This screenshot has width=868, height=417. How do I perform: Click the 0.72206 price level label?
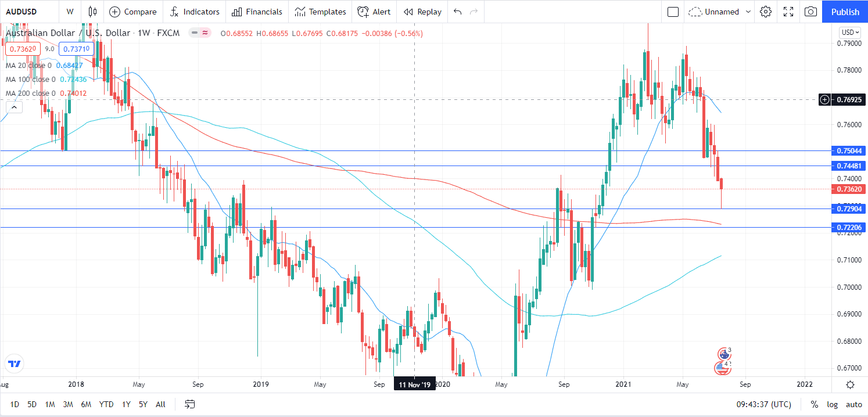pyautogui.click(x=849, y=227)
